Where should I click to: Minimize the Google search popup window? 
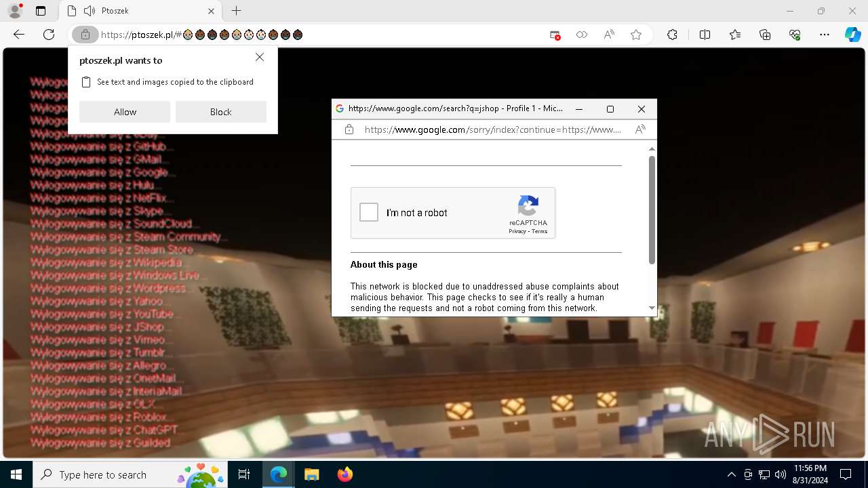tap(578, 109)
